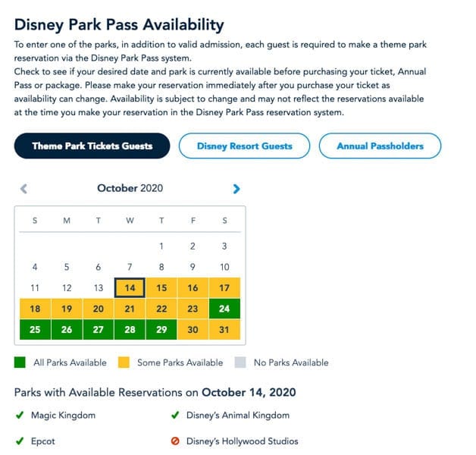Image resolution: width=476 pixels, height=455 pixels.
Task: Switch to Annual Passholders tab
Action: (x=380, y=146)
